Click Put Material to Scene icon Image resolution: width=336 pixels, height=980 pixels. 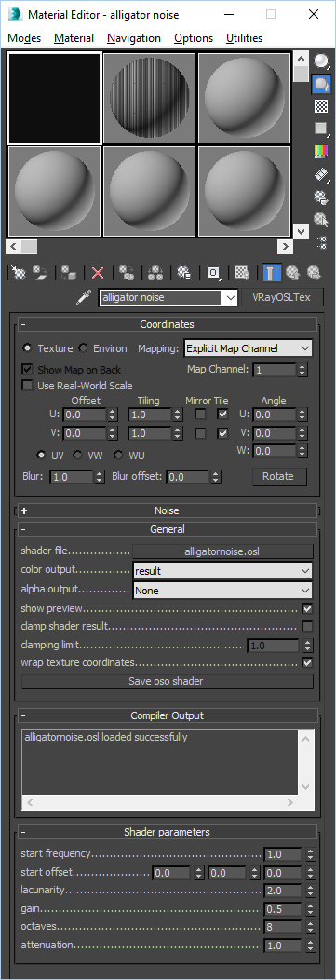point(40,273)
